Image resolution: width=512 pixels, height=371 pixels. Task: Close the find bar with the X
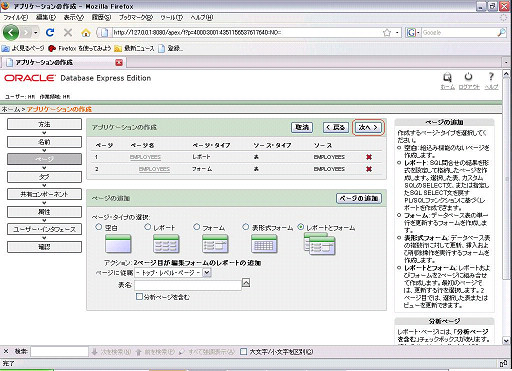tap(6, 351)
